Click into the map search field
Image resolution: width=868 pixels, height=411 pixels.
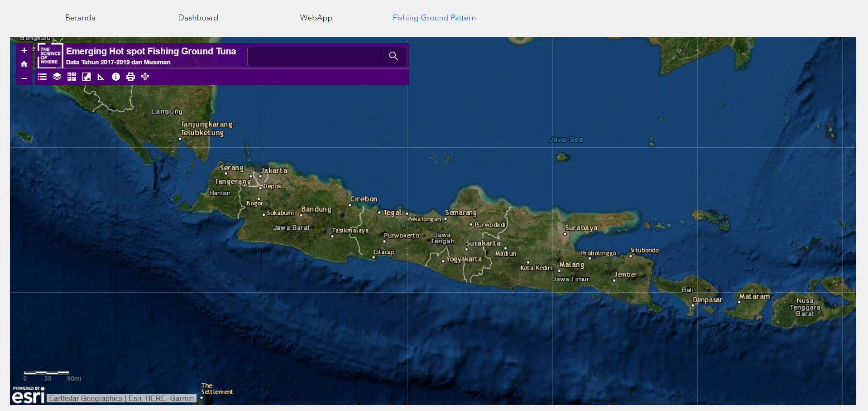tap(314, 56)
